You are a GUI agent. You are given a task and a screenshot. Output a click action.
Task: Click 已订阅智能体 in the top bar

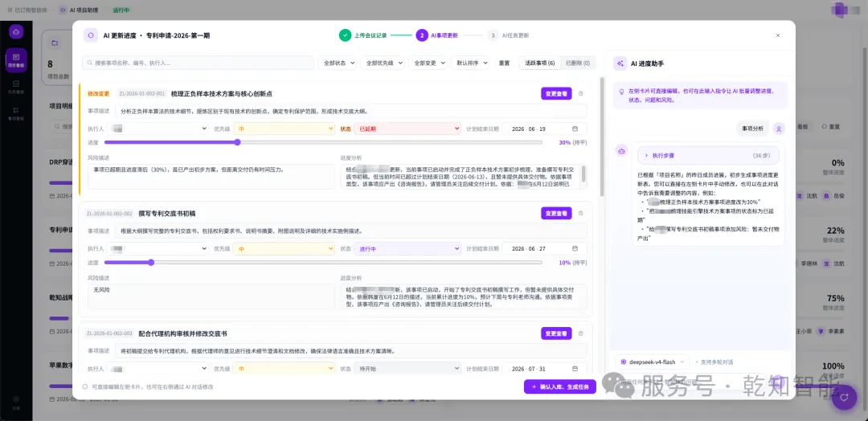[x=27, y=10]
